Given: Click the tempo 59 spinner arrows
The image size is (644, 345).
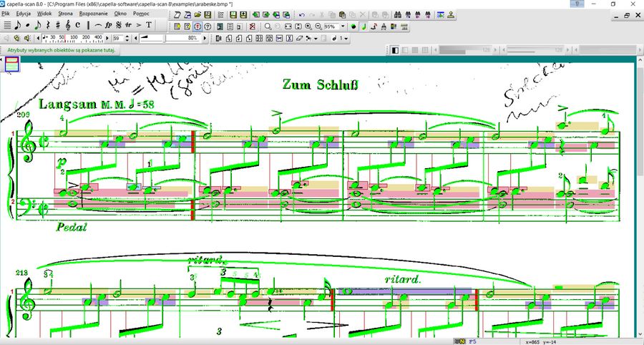Looking at the screenshot, I should [127, 38].
